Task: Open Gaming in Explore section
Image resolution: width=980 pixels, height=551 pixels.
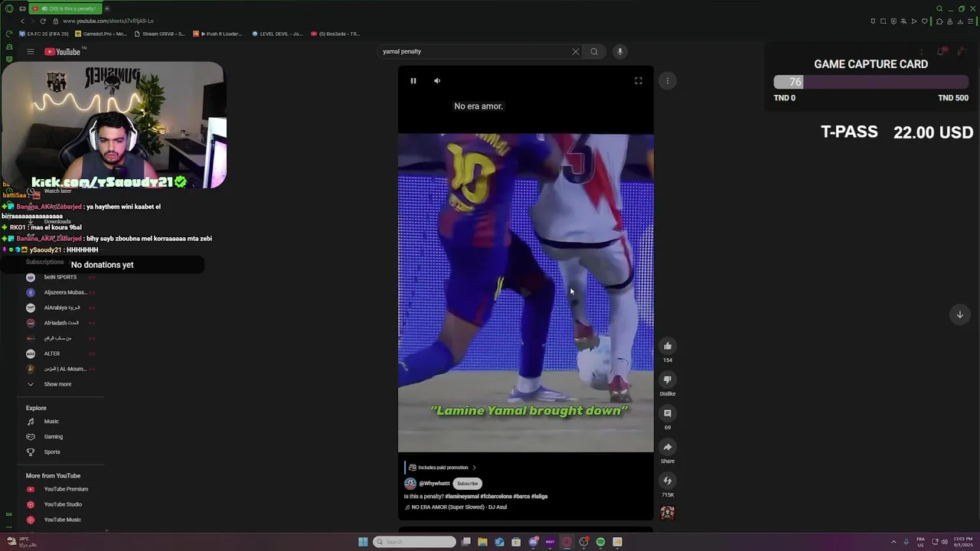Action: [x=53, y=437]
